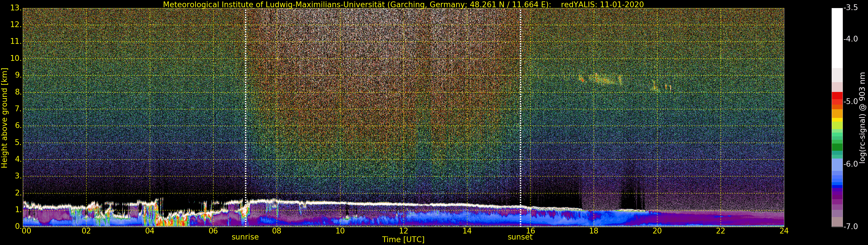Click the 'Time [UTC]' axis label
Image resolution: width=868 pixels, height=245 pixels.
coord(403,239)
